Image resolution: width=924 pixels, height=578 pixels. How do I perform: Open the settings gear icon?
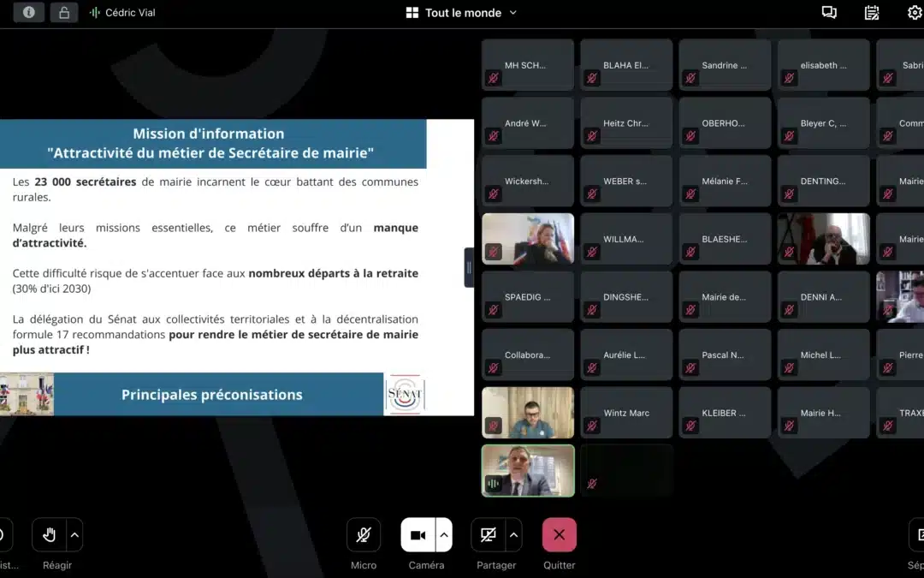click(915, 12)
